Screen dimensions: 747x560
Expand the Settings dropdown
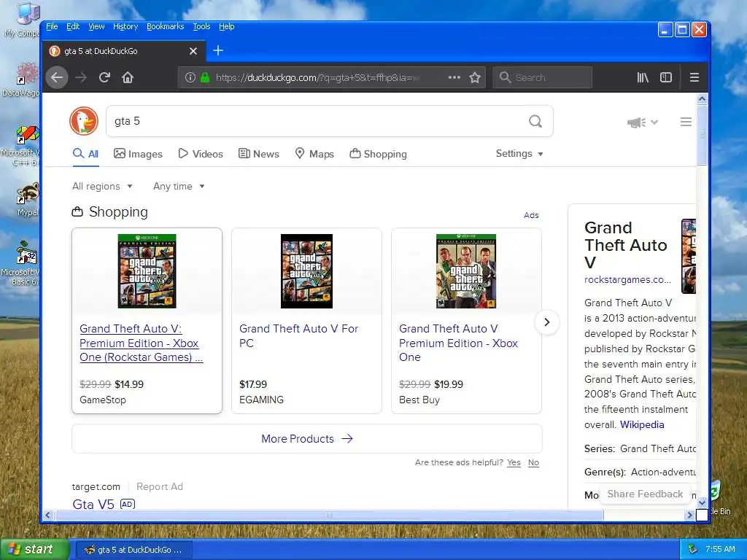point(519,153)
